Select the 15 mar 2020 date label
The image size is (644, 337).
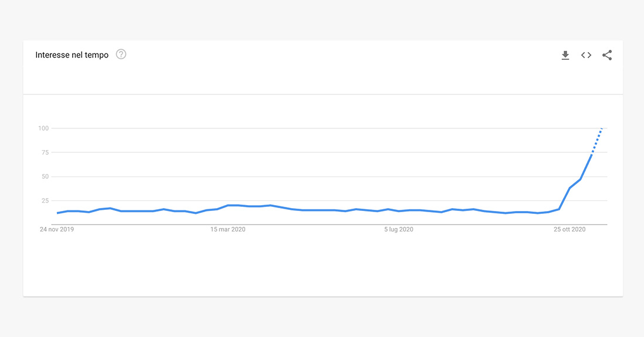point(228,230)
